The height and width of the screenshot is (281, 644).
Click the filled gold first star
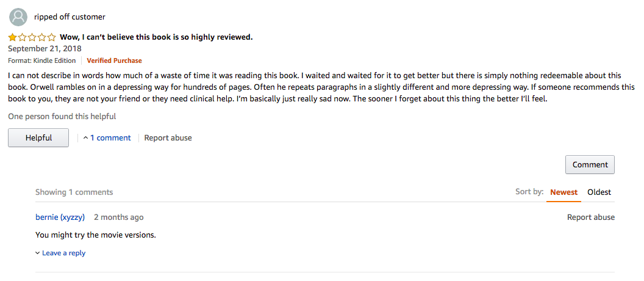[x=13, y=37]
